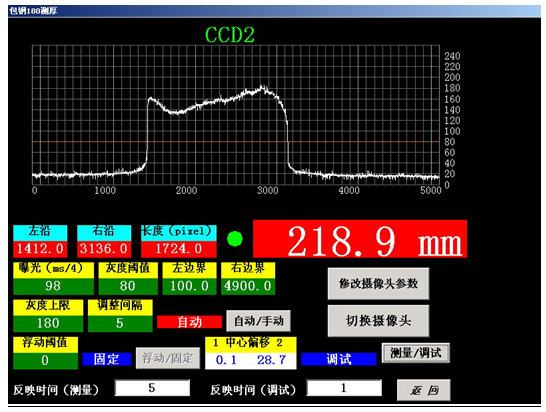Image resolution: width=546 pixels, height=412 pixels.
Task: Click the red 80 threshold line on chart
Action: pos(236,142)
